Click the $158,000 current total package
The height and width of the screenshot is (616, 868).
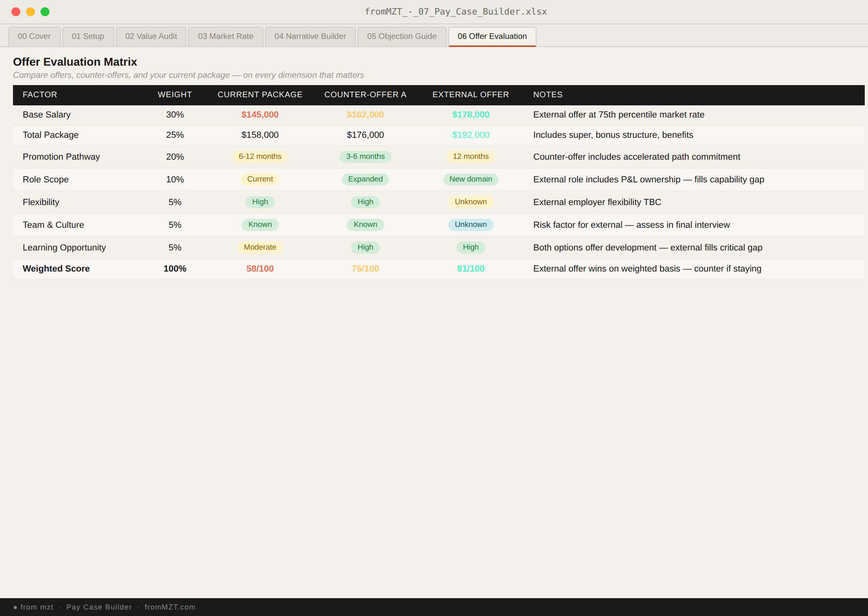click(260, 135)
